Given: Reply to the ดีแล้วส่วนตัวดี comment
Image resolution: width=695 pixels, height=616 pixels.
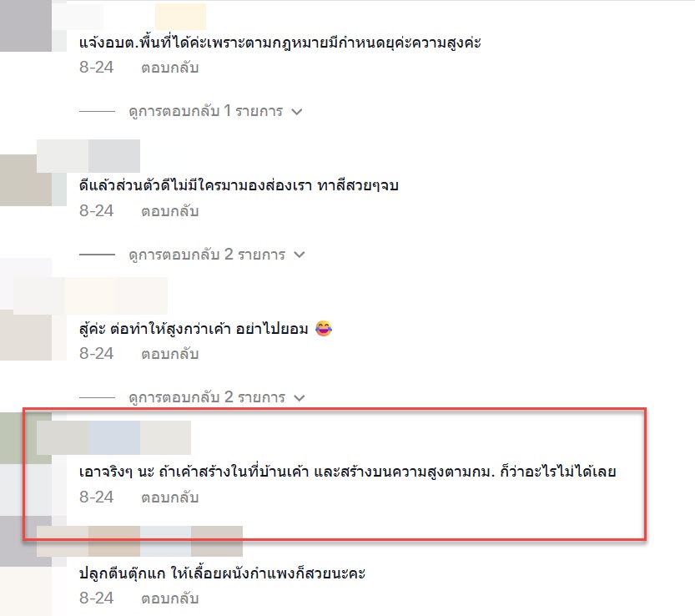Looking at the screenshot, I should [169, 211].
